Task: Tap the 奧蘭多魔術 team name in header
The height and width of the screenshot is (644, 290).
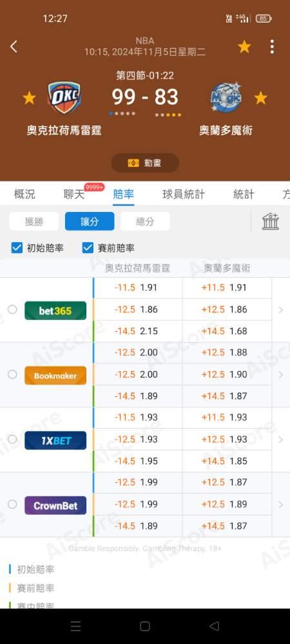Action: 226,131
